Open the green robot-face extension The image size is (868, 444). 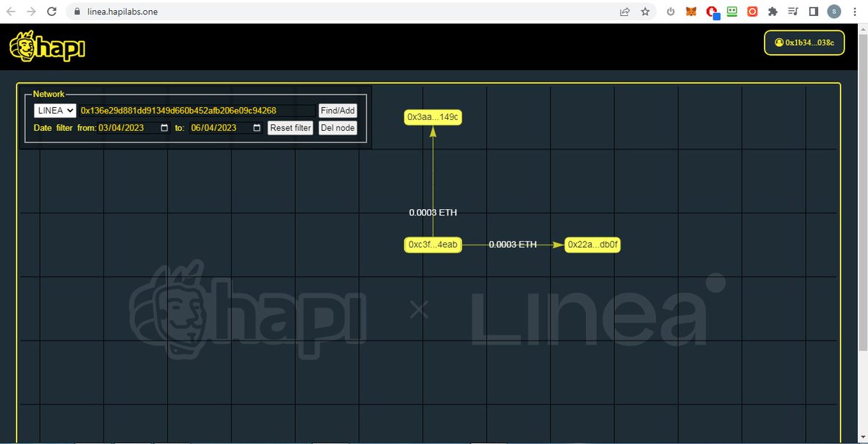[732, 12]
